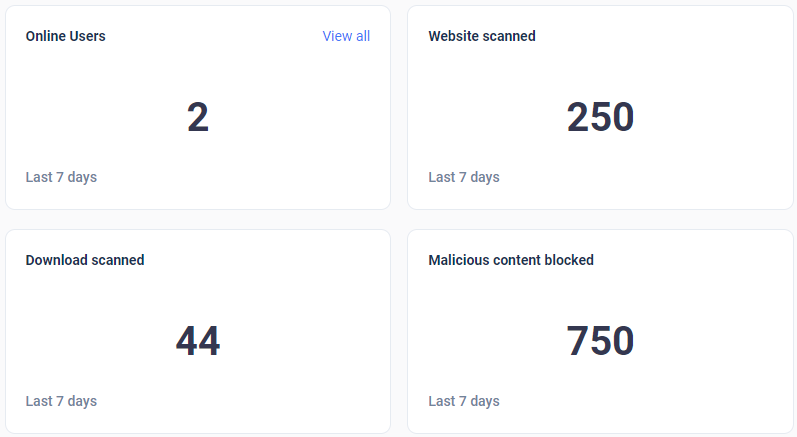Click the Download scanned heading

click(85, 260)
